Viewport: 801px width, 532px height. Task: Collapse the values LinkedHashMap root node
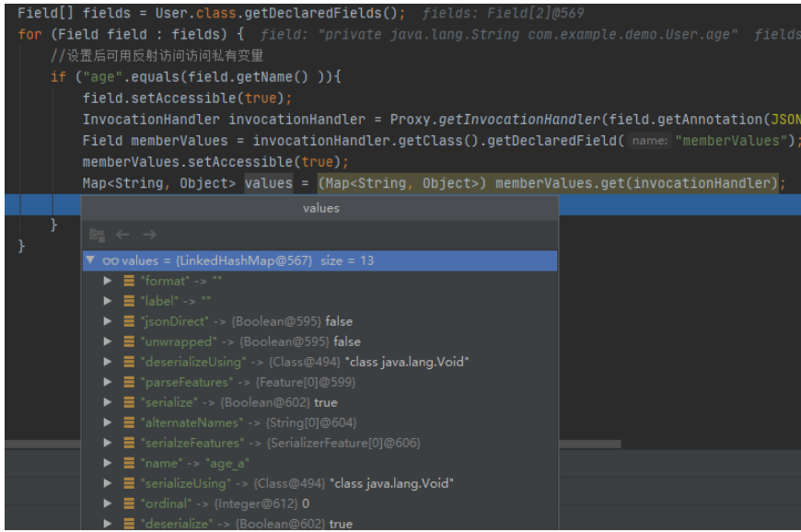click(90, 260)
